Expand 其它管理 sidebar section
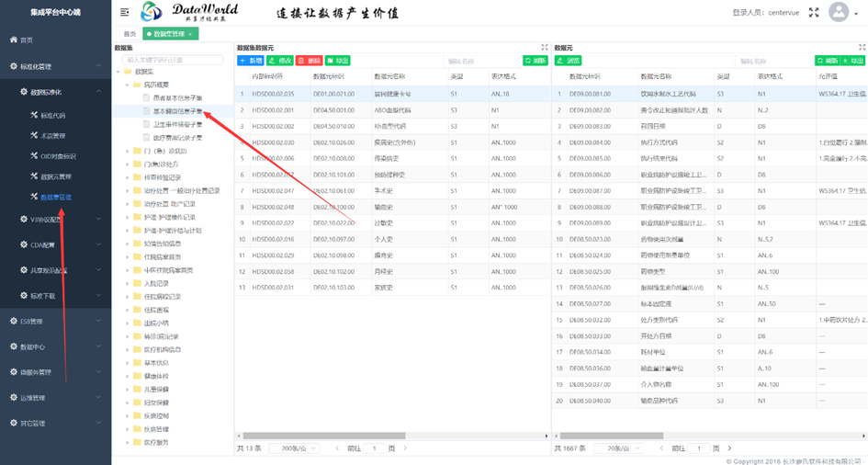The width and height of the screenshot is (868, 465). click(55, 423)
